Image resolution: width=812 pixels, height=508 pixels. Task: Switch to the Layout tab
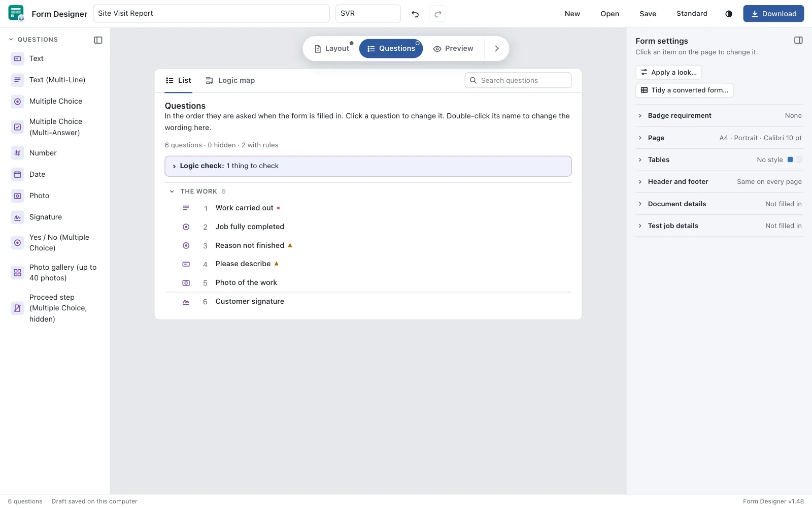click(x=332, y=48)
